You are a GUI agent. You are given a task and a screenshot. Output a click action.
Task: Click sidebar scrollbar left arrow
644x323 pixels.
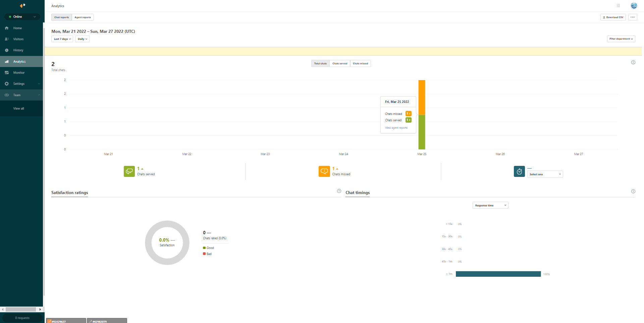(3, 310)
